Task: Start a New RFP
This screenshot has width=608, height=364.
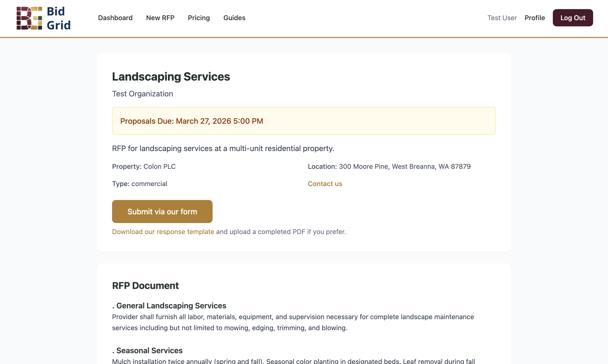Action: [x=160, y=18]
